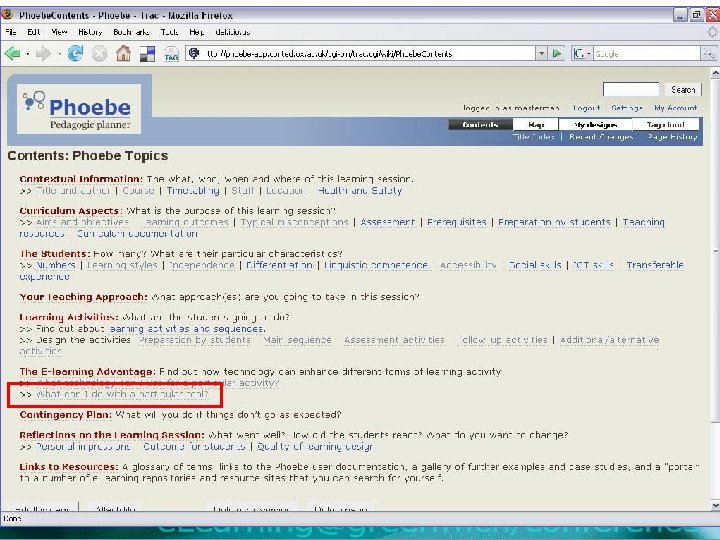Open the Personal impressions link
Viewport: 720px width, 540px height.
[x=83, y=446]
